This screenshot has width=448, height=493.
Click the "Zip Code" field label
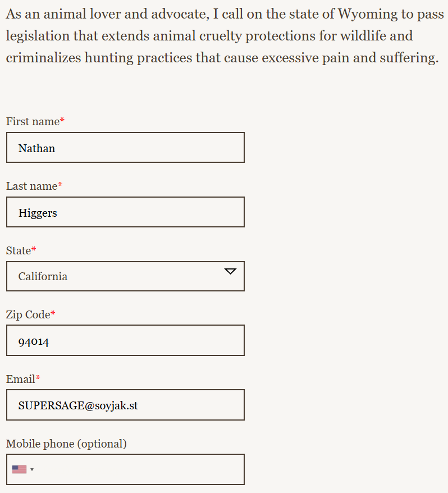tap(28, 315)
